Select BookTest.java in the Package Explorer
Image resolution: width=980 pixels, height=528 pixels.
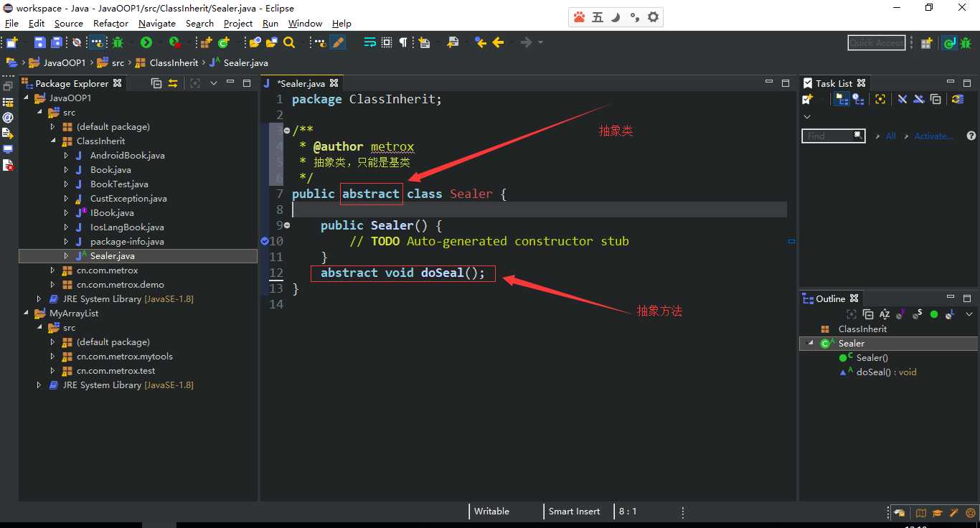pos(119,184)
